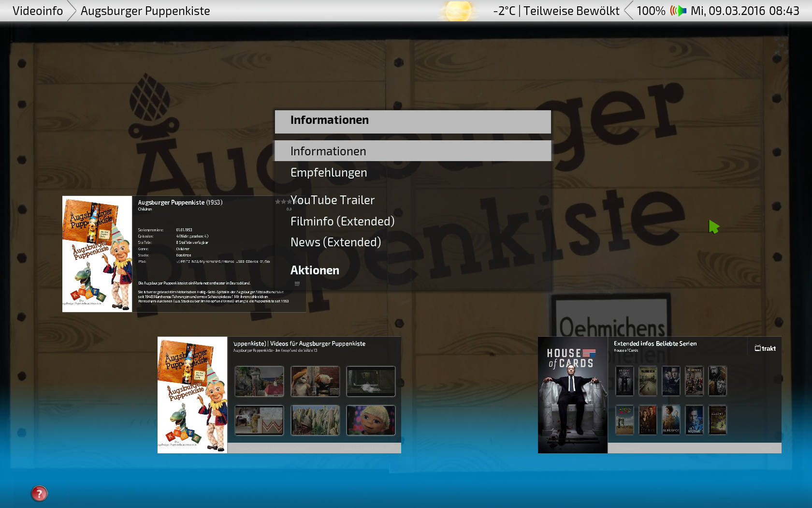Click the Serienpremiere date 01.01.1953
The image size is (812, 508).
[x=184, y=230]
